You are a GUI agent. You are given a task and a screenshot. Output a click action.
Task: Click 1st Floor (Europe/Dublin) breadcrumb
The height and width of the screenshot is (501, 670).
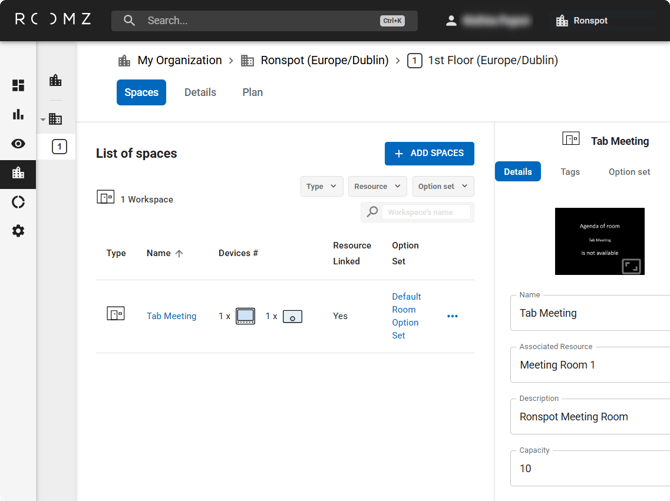tap(493, 60)
